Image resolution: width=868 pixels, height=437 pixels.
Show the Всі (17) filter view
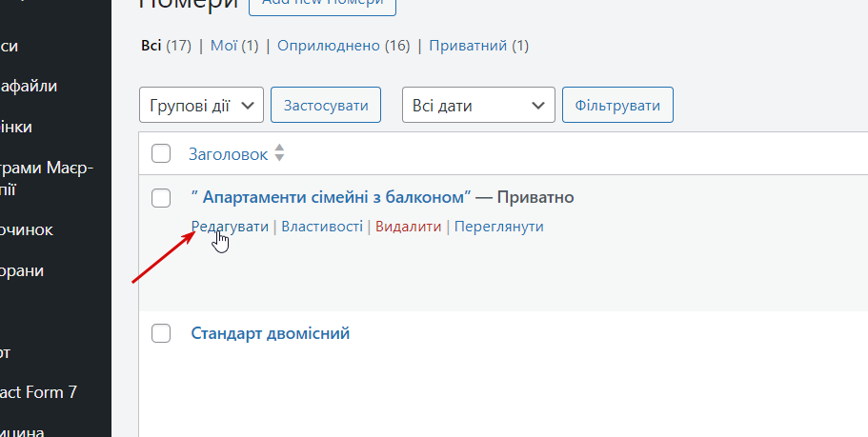point(151,46)
